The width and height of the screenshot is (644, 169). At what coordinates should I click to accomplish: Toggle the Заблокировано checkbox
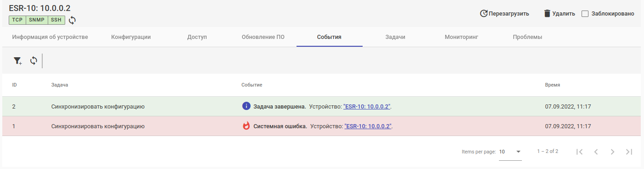[x=585, y=14]
